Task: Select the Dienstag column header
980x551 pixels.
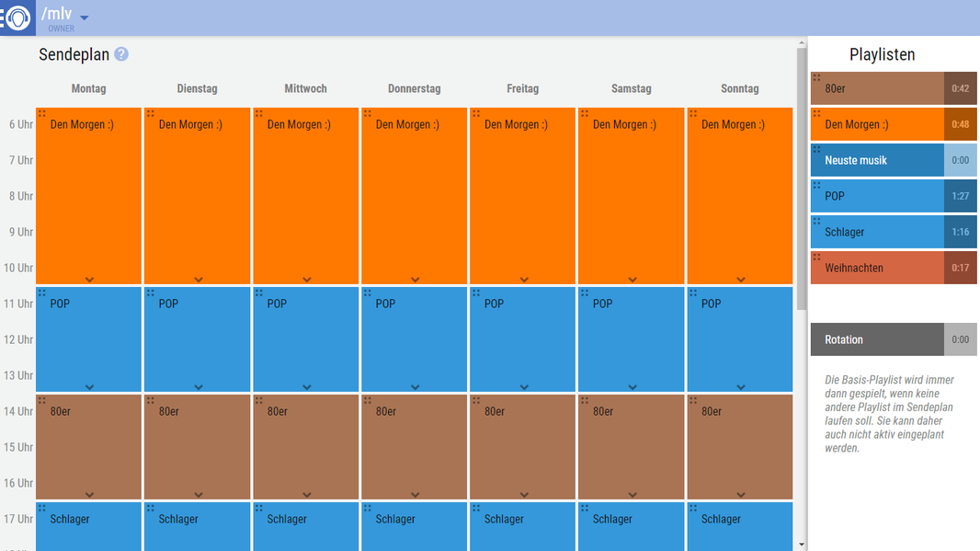Action: coord(197,89)
